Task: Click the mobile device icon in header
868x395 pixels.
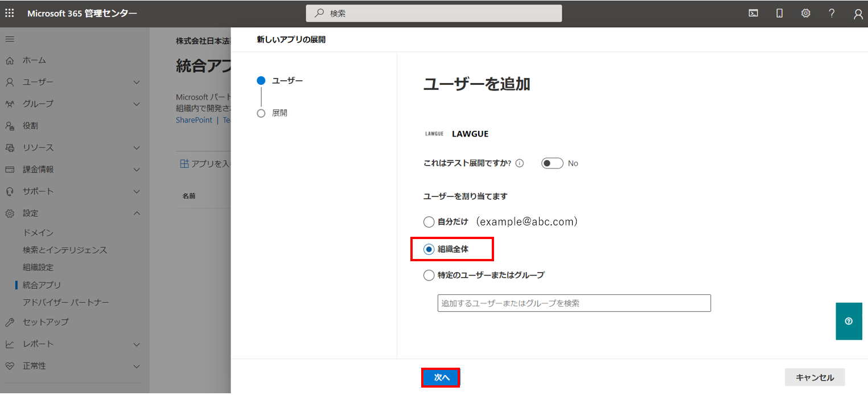Action: pos(780,13)
